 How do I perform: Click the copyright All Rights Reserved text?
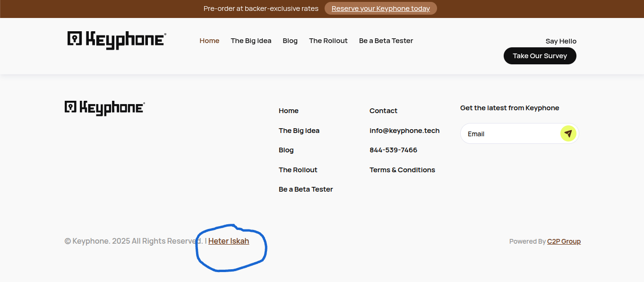tap(134, 241)
